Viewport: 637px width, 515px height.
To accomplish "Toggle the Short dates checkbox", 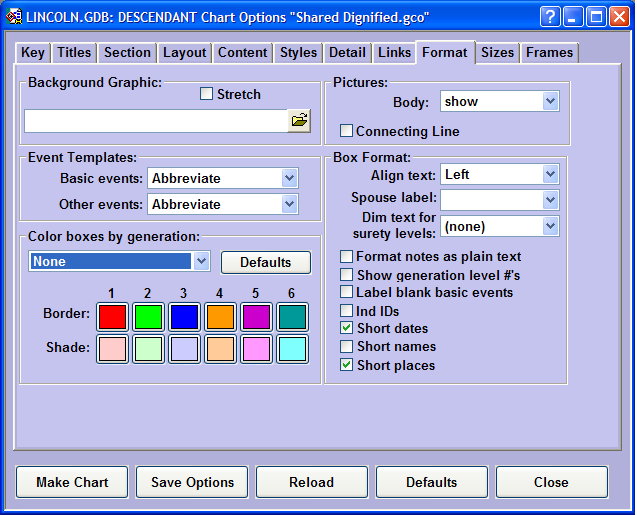I will (x=347, y=328).
